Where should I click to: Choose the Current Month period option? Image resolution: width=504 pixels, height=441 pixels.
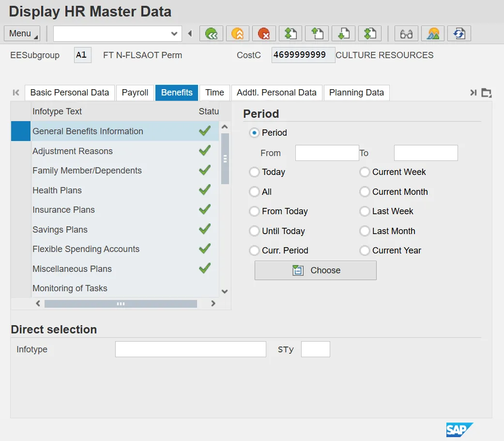(x=365, y=192)
